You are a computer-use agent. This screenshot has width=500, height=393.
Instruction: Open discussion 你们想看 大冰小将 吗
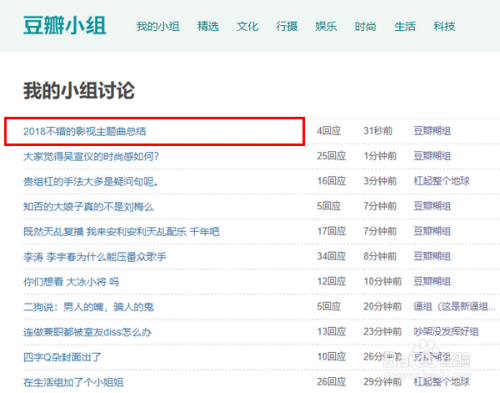point(71,282)
